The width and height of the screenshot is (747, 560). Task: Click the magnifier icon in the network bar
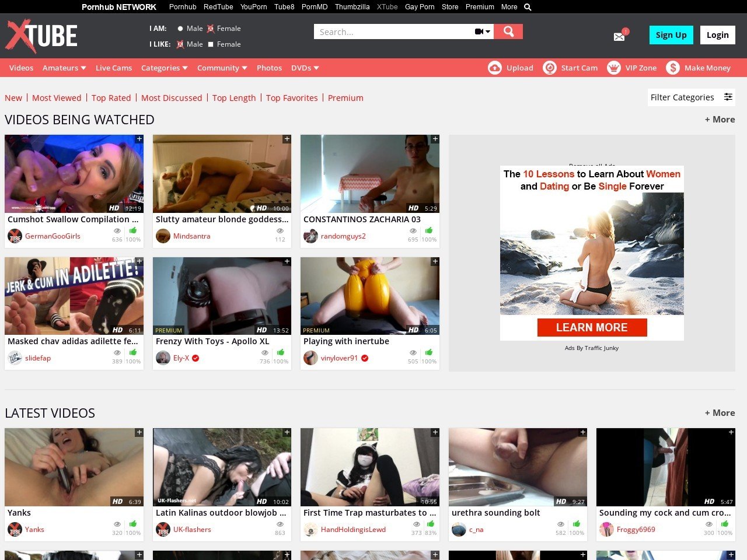pyautogui.click(x=528, y=7)
